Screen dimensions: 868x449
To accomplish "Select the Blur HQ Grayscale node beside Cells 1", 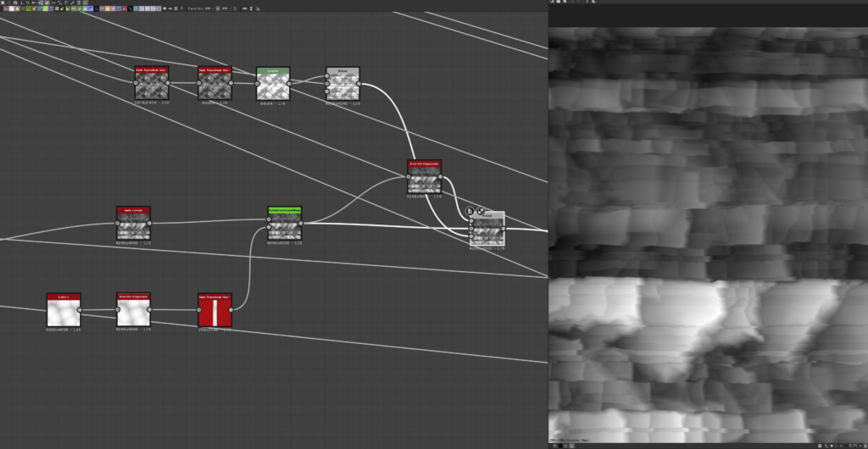I will 133,310.
